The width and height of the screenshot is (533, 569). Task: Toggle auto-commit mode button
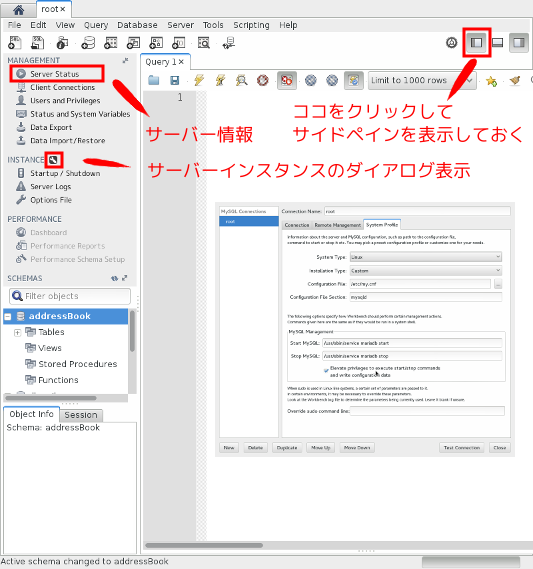[353, 80]
